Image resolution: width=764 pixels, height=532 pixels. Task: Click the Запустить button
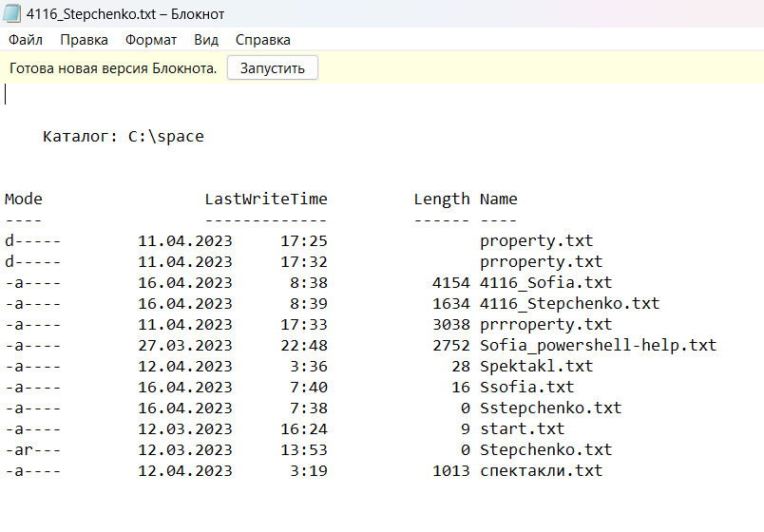coord(273,67)
